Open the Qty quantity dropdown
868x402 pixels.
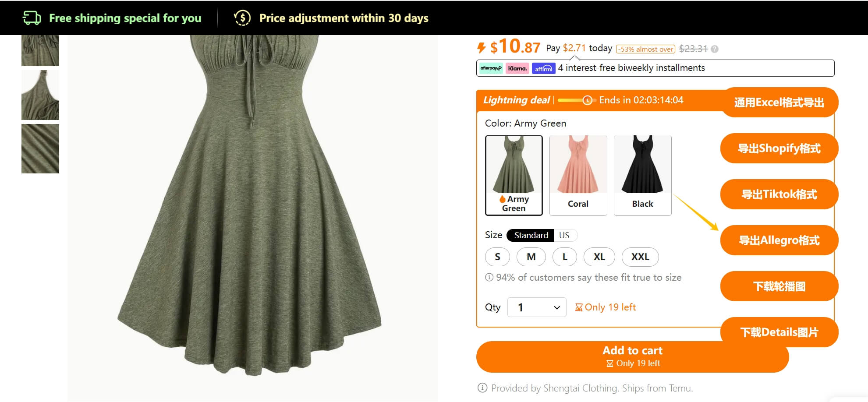tap(537, 307)
